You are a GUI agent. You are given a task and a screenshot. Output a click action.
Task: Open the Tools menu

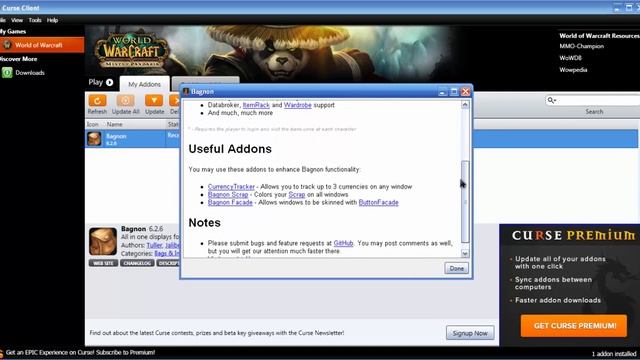pos(35,20)
